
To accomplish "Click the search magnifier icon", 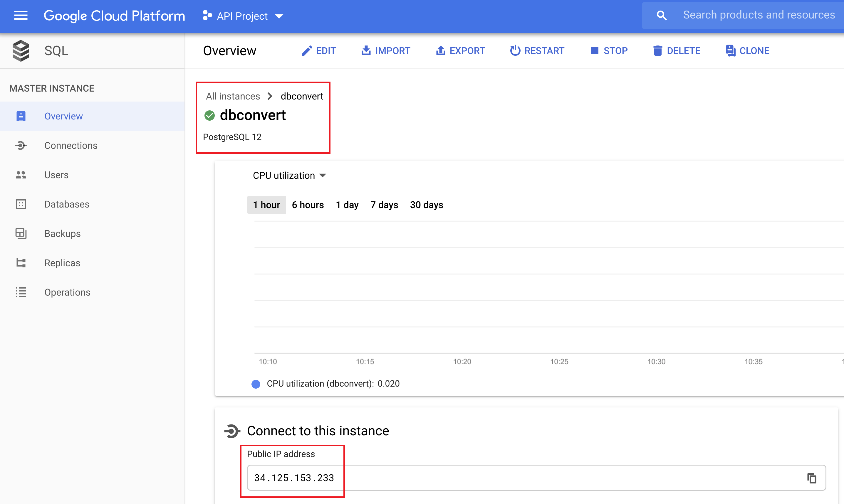I will [662, 16].
